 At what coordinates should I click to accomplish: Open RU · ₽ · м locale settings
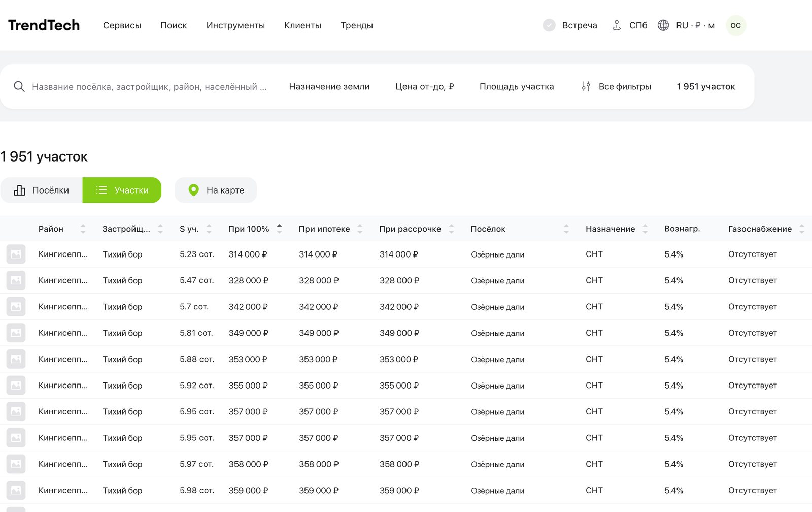click(695, 25)
